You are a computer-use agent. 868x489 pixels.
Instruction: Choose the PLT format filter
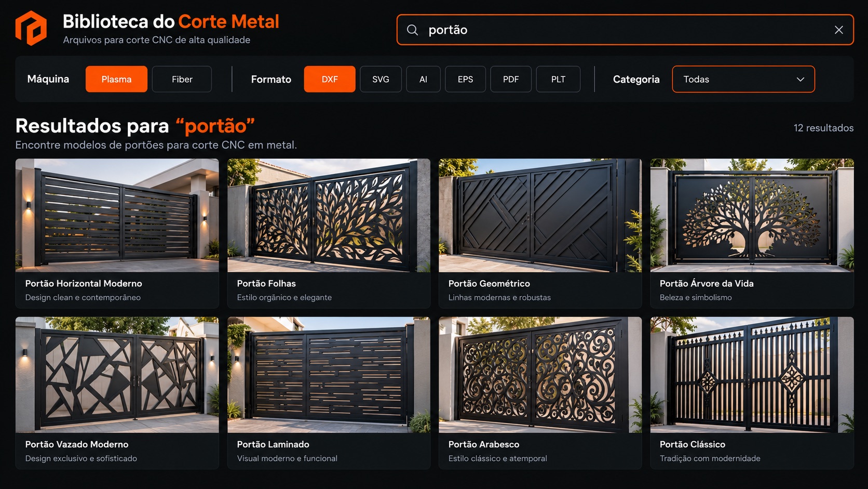[558, 79]
